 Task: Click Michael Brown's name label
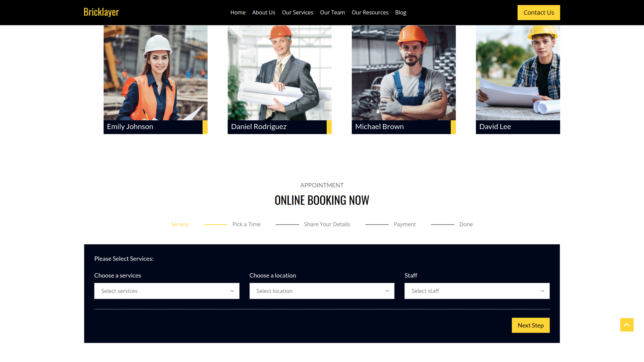coord(379,127)
